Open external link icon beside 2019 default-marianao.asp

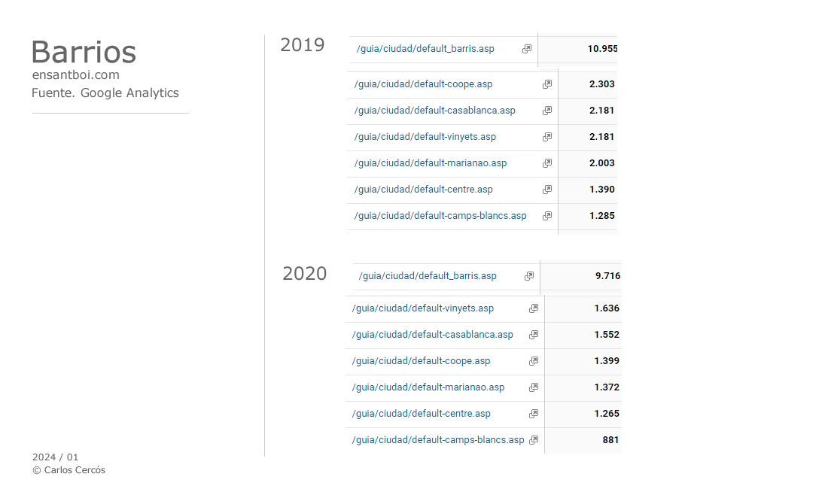coord(547,163)
